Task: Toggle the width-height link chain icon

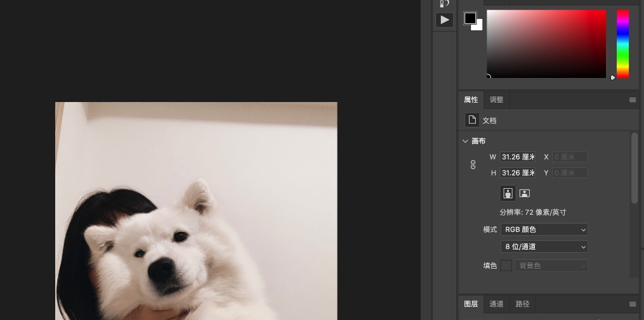Action: click(473, 165)
